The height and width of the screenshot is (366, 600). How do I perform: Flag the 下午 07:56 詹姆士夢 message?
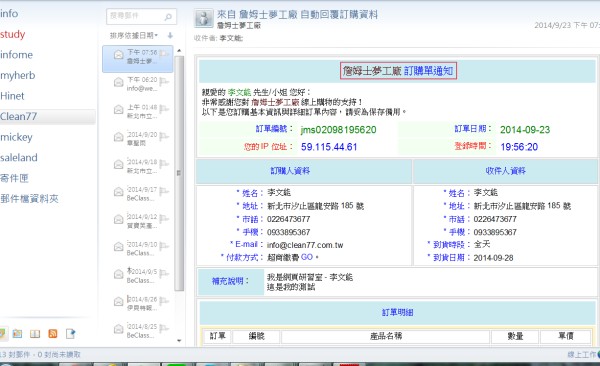164,53
